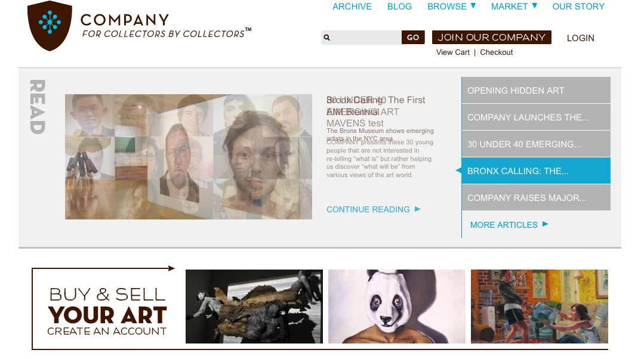Click the search magnifier icon

[x=327, y=38]
